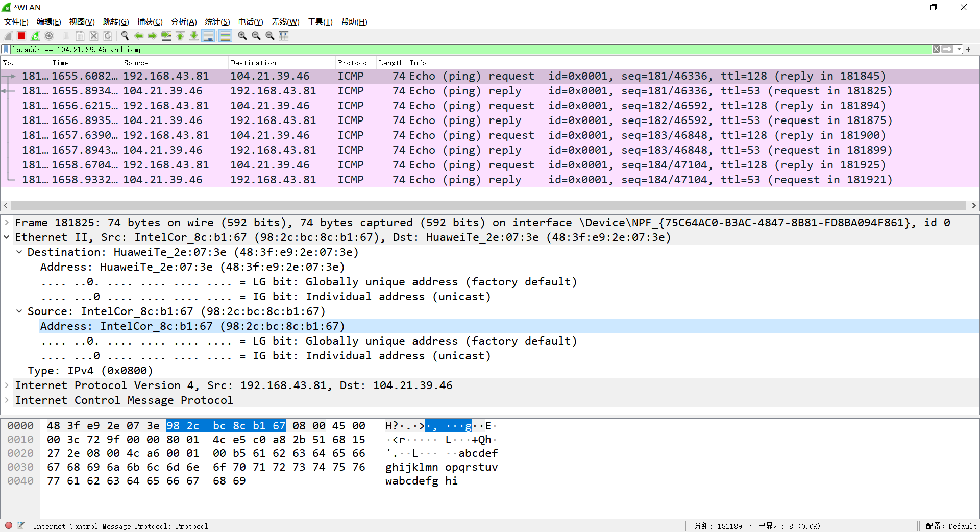Expand the Frame 181825 tree row

point(7,223)
